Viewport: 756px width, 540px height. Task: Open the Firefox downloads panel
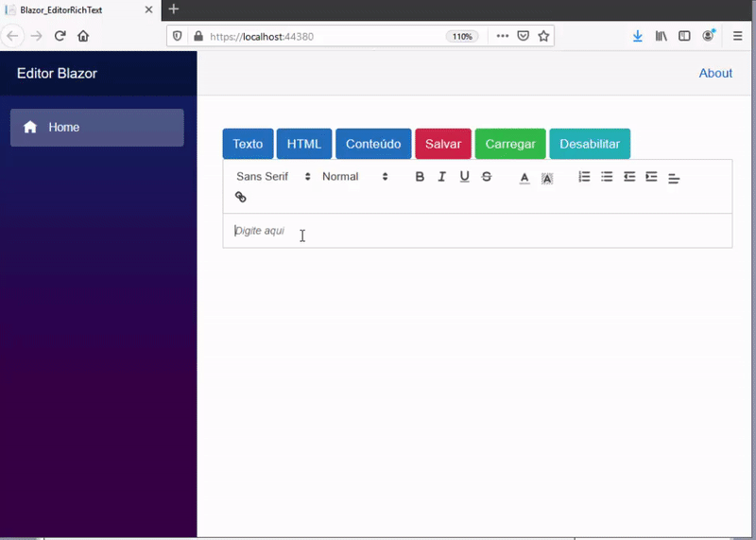pos(638,36)
